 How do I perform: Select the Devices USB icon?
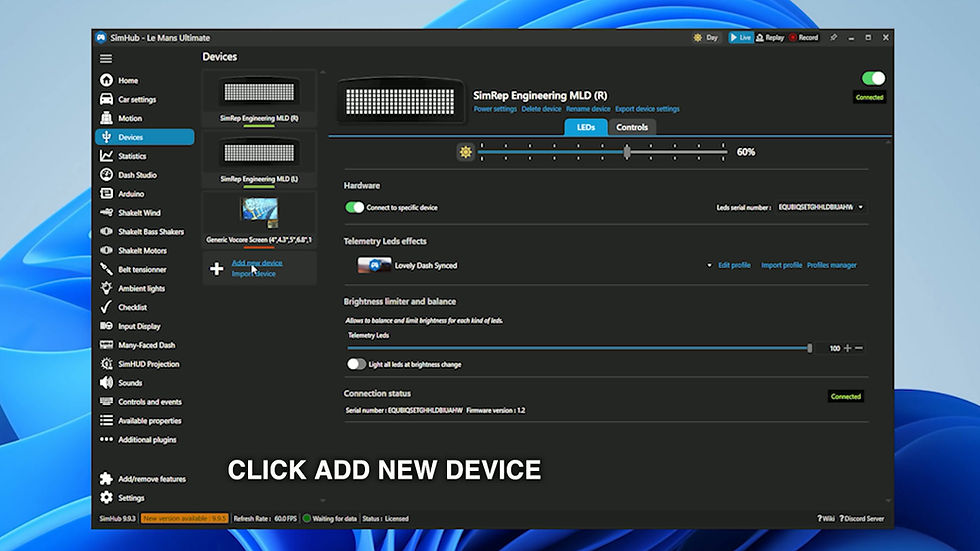(106, 137)
